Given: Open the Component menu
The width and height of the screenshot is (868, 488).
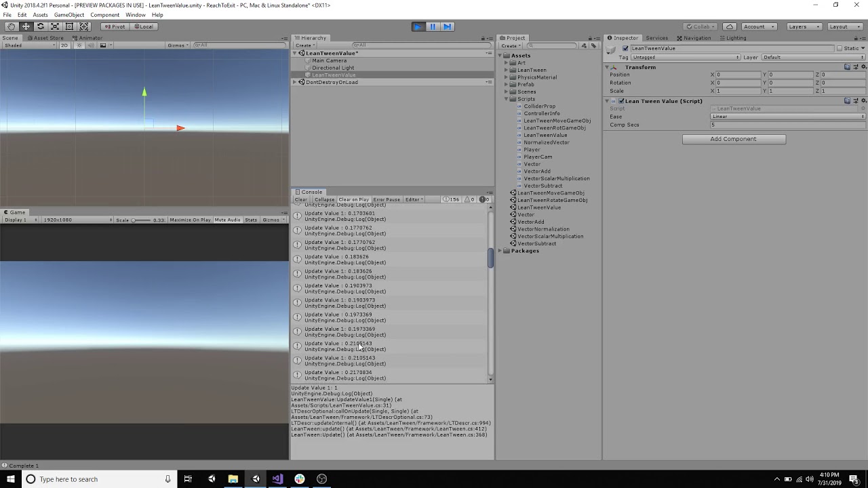Looking at the screenshot, I should tap(104, 15).
